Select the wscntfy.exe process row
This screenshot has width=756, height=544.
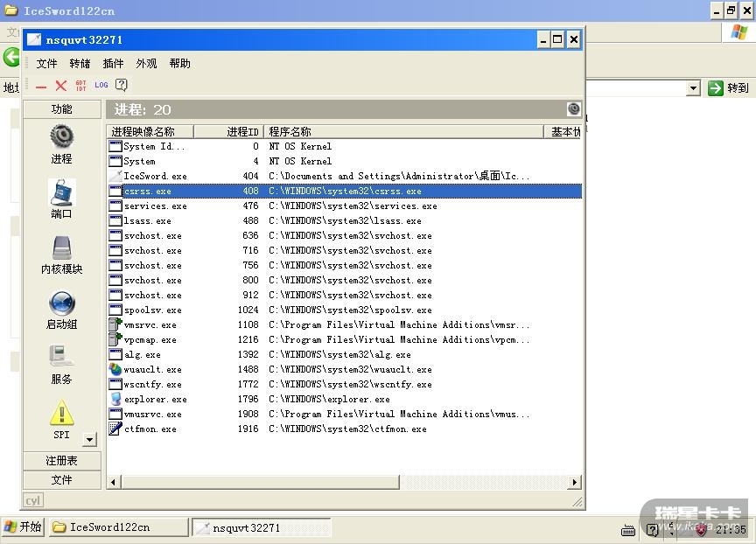pos(344,385)
